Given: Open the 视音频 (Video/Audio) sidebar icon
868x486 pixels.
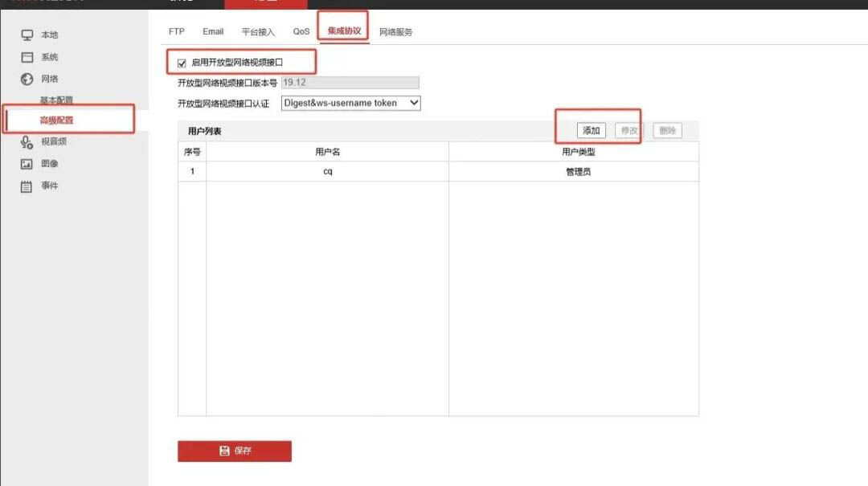Looking at the screenshot, I should coord(27,142).
